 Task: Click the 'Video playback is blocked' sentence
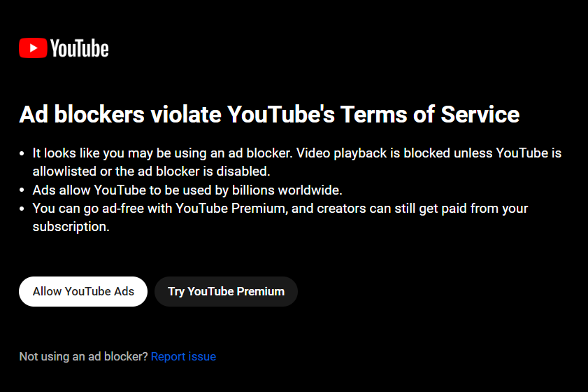pos(373,153)
